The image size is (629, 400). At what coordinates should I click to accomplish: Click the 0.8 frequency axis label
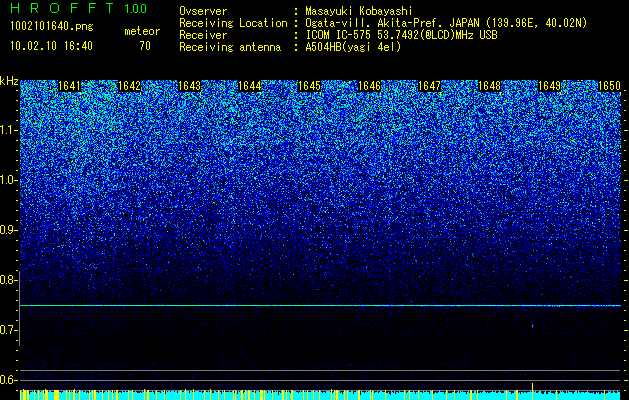pyautogui.click(x=7, y=280)
